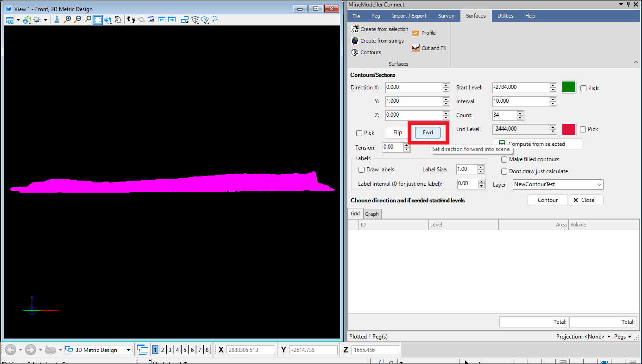Screen dimensions: 642x364
Task: Adjust the lighting sun icon on toolbar
Action: pos(37,19)
